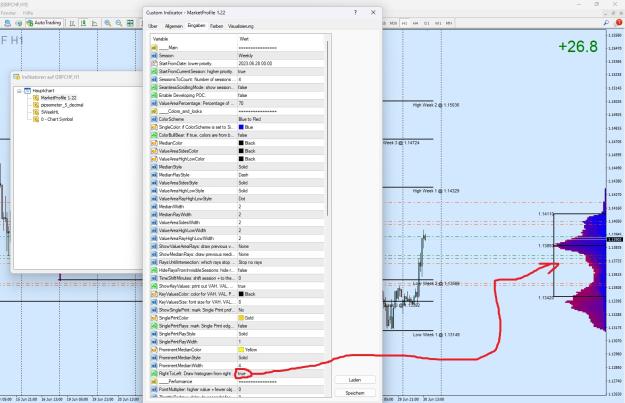This screenshot has height=403, width=625.
Task: Select the M30 timeframe button
Action: [x=393, y=23]
